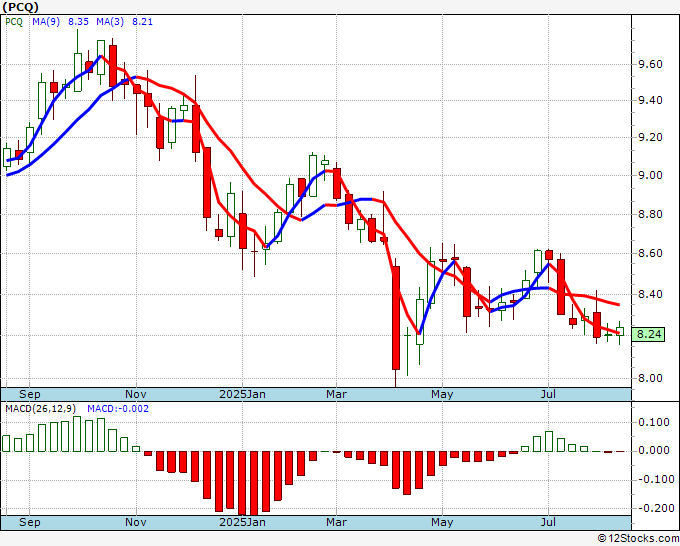
Task: Select the 8.80 price axis label
Action: [x=651, y=214]
